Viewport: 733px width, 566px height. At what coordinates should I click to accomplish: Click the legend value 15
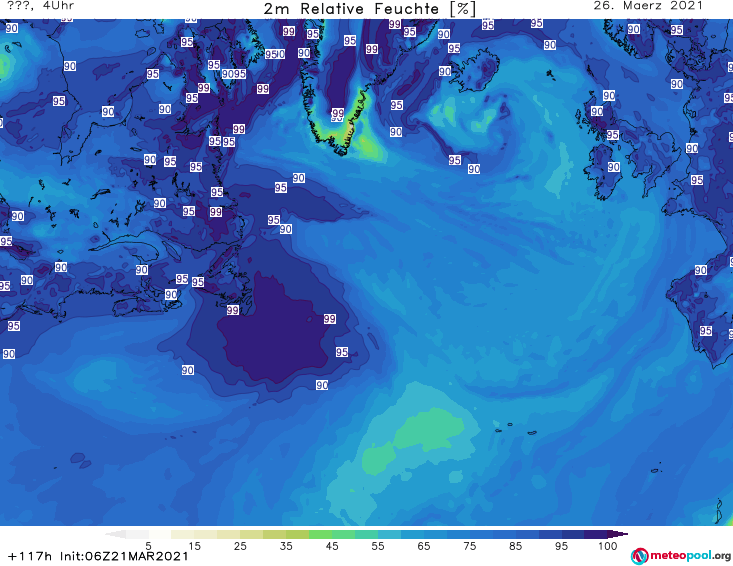[x=194, y=546]
